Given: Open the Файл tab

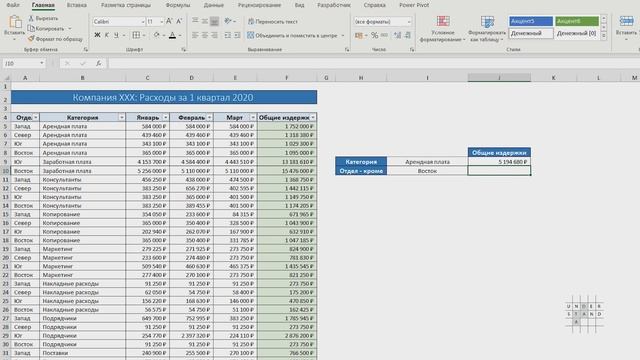Looking at the screenshot, I should [x=13, y=5].
